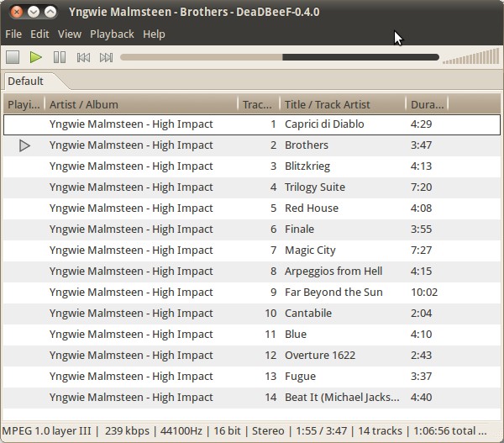The image size is (504, 443).
Task: Click the seek bar to change position
Action: click(280, 57)
